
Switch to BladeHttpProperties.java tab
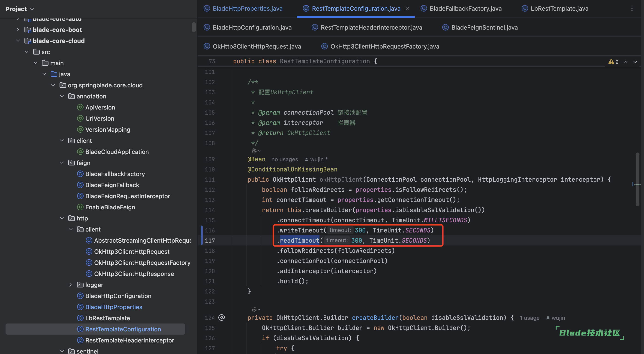click(243, 9)
